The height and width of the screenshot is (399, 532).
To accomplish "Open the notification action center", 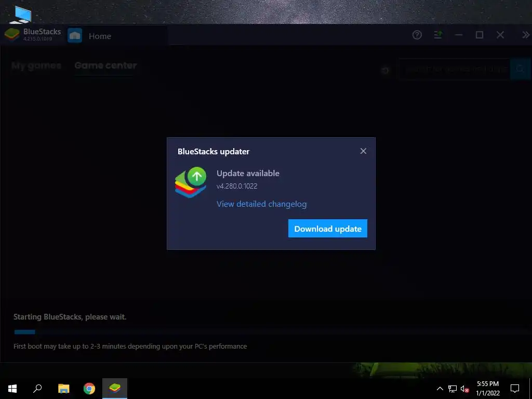I will 515,389.
